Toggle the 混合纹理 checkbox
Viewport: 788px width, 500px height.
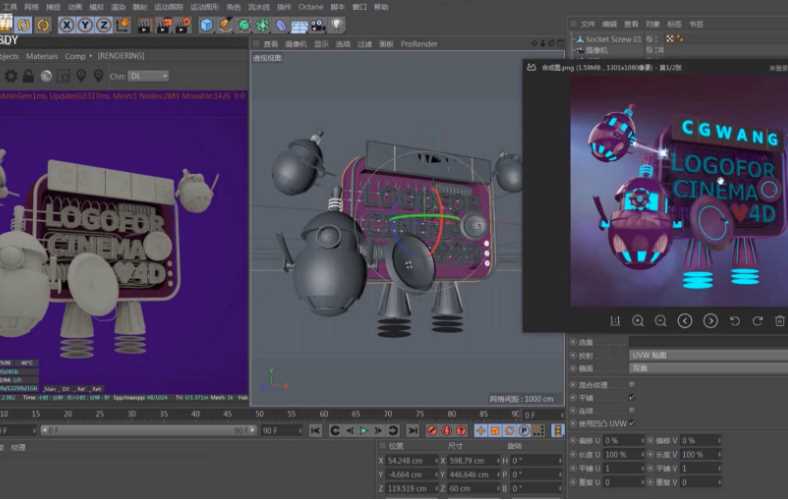pyautogui.click(x=632, y=384)
